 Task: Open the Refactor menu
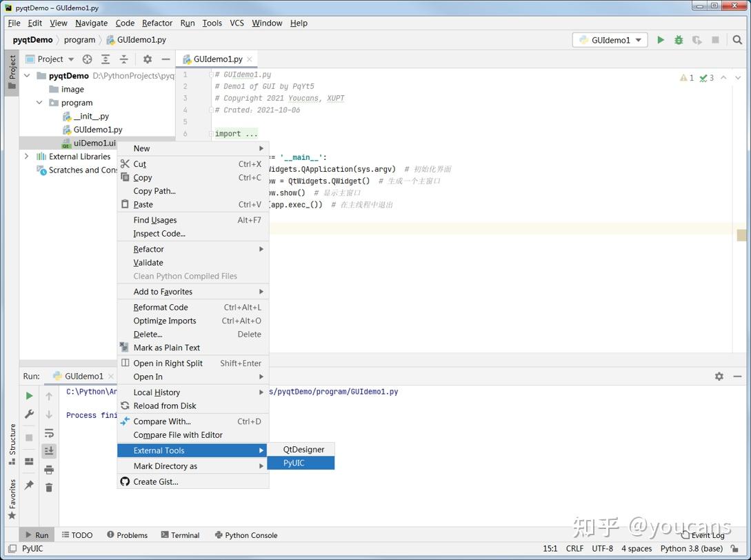157,23
